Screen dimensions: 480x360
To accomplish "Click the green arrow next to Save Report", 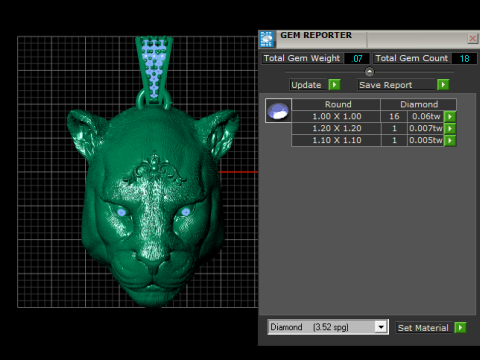I will tap(443, 85).
